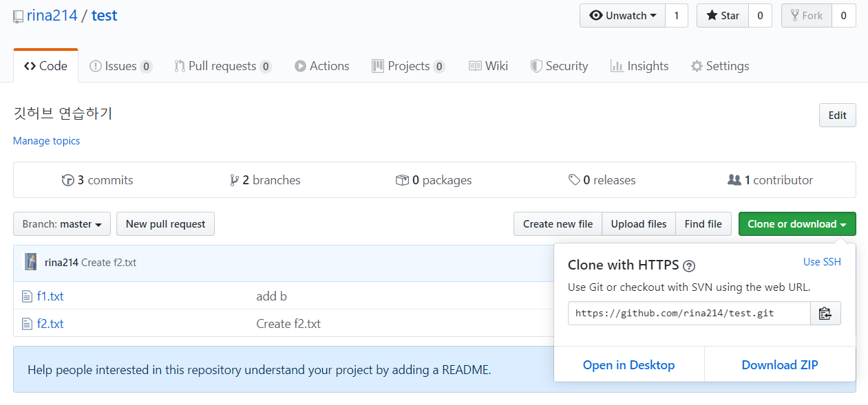Click the Fork button
Viewport: 868px width, 405px height.
pos(807,16)
